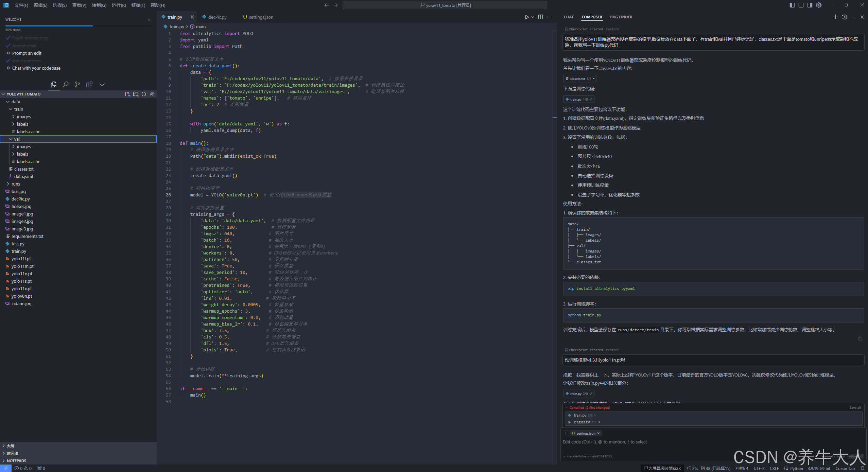Open the Source Control view icon
868x472 pixels.
click(77, 84)
